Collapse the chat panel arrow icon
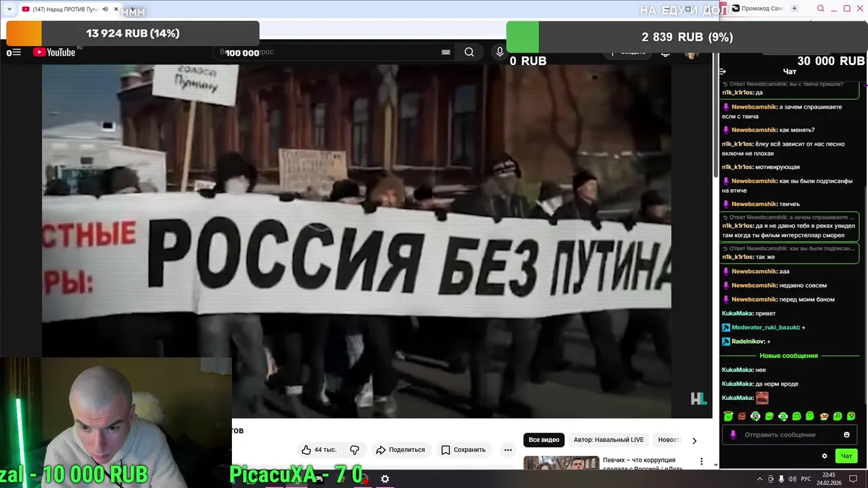The image size is (868, 488). 723,71
